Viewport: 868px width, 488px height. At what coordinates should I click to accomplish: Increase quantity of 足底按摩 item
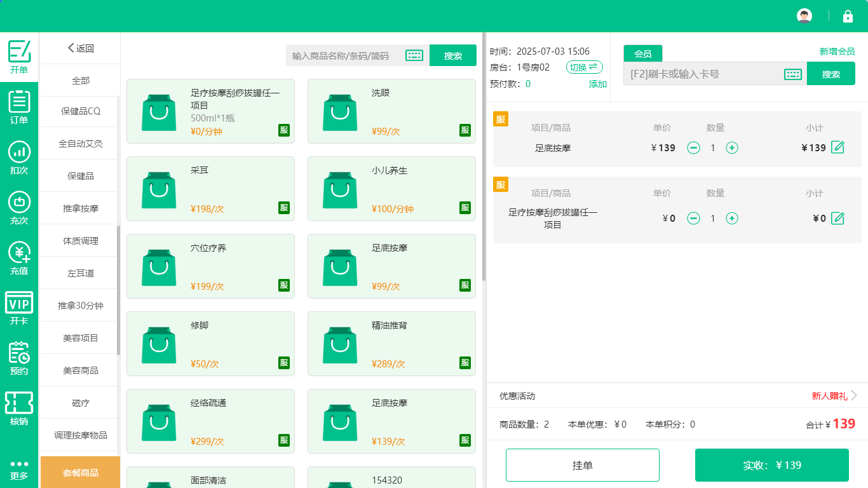point(732,148)
